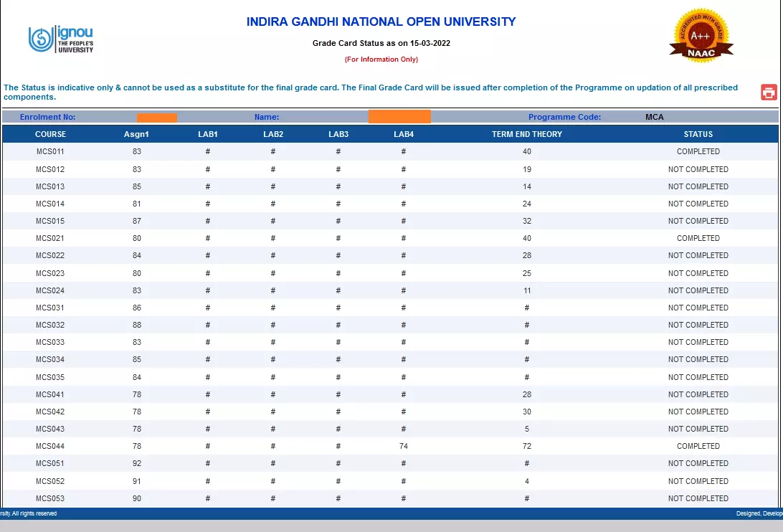Click the MCS034 course code
783x532 pixels.
[x=50, y=359]
